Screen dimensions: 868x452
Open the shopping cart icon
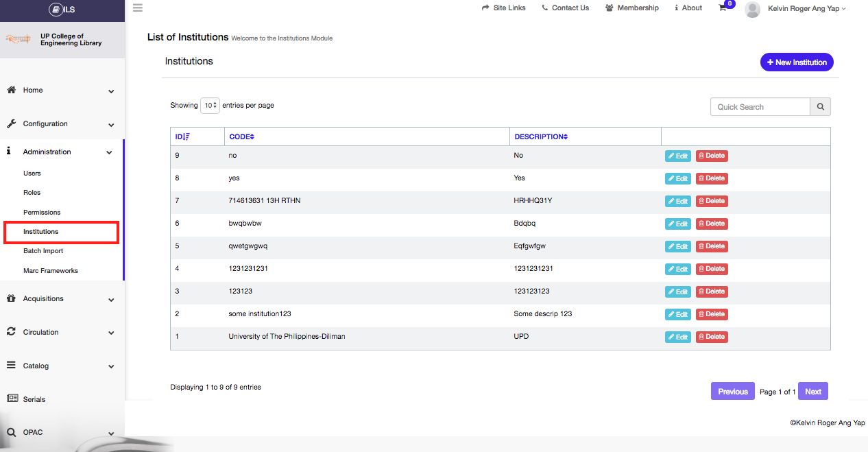click(723, 8)
